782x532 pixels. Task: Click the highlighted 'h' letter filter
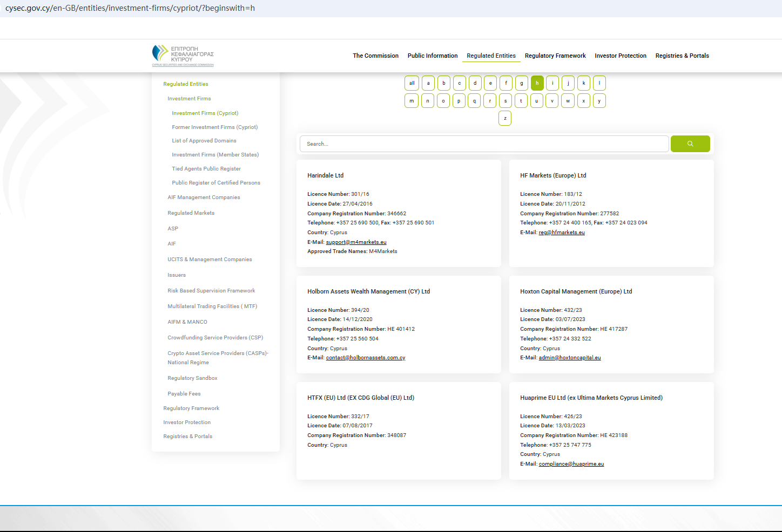point(537,83)
